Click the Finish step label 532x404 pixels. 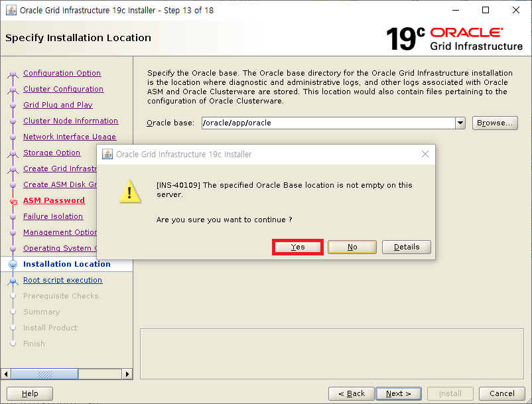[x=34, y=344]
